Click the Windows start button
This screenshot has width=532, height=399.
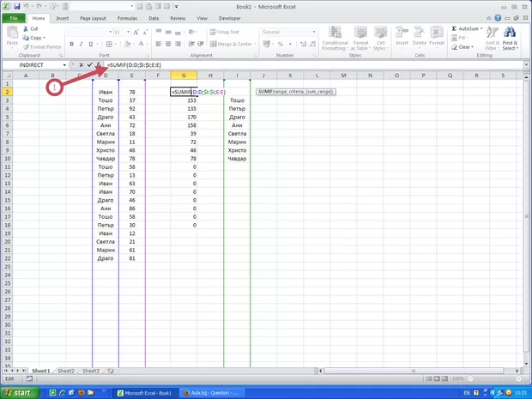click(x=17, y=392)
